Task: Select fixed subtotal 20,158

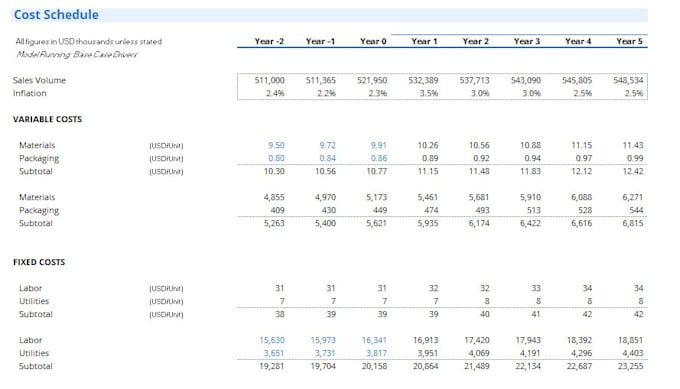Action: [374, 366]
